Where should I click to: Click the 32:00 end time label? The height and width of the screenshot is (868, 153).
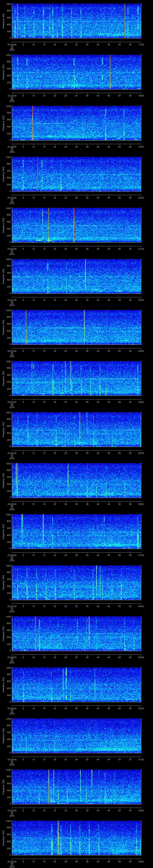point(141,810)
